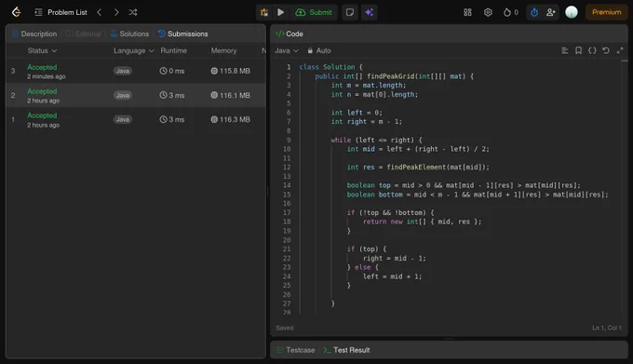This screenshot has height=364, width=633.
Task: Click the invite user icon
Action: (551, 12)
